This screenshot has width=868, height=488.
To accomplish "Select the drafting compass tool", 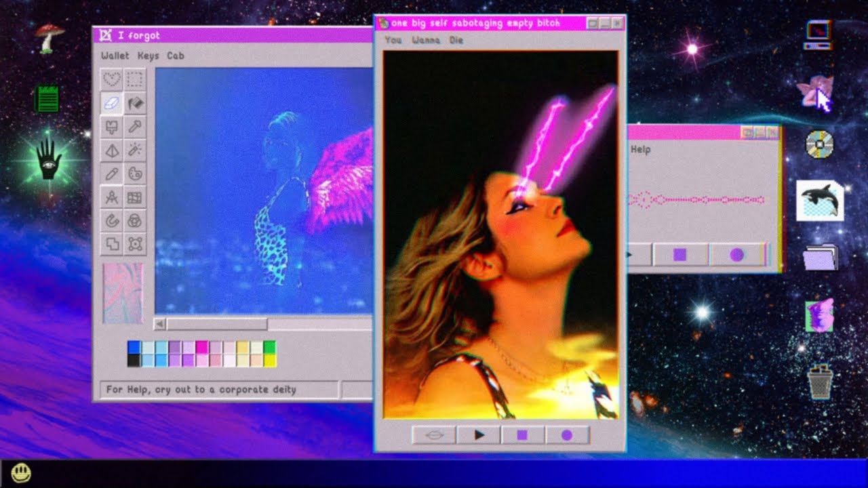I will coord(112,197).
